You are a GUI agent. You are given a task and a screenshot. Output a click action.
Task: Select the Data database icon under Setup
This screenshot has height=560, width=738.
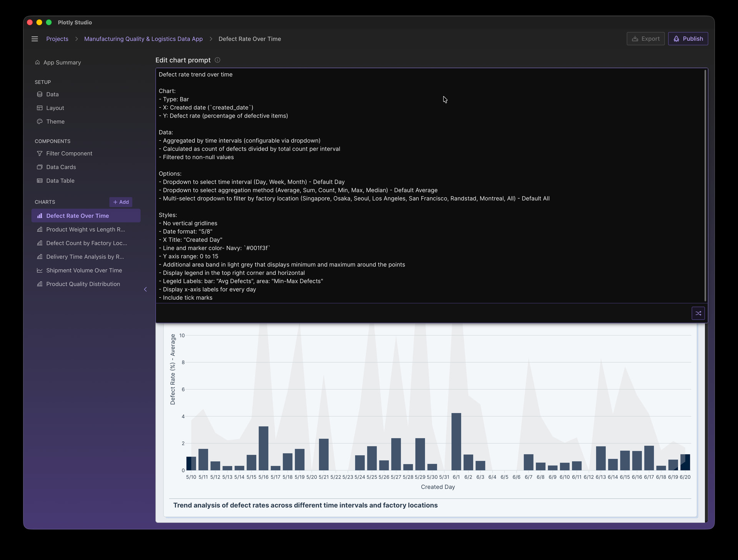[40, 94]
